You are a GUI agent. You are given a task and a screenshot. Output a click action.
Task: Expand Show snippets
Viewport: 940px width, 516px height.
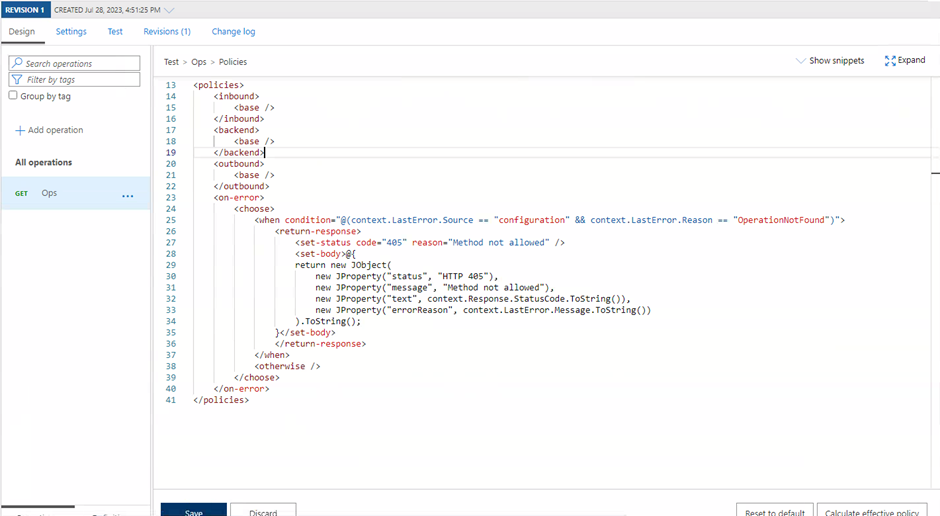coord(830,61)
